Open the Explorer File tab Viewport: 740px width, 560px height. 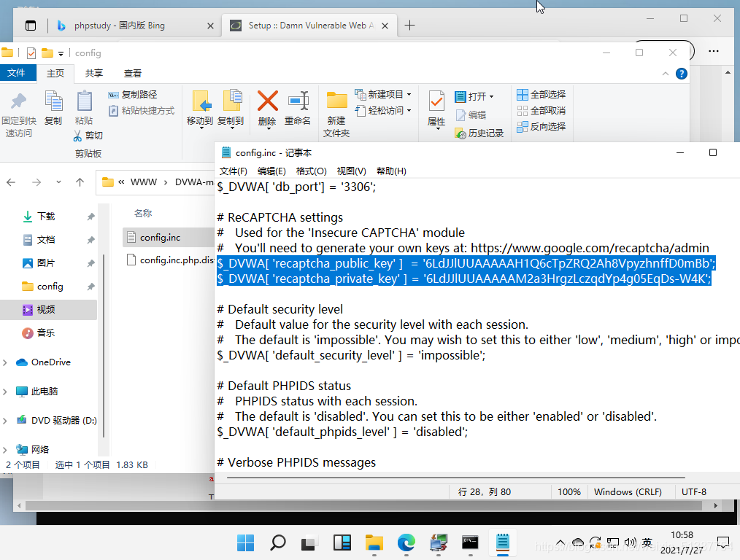pyautogui.click(x=17, y=73)
